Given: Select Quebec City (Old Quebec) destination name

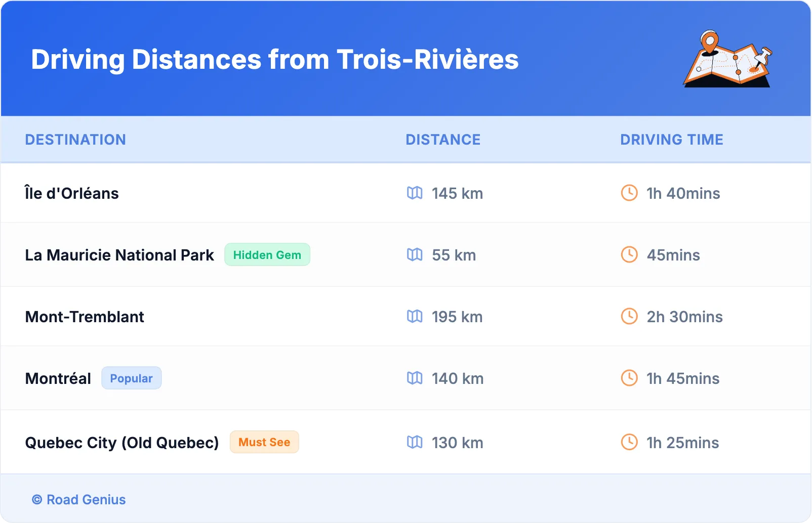Looking at the screenshot, I should 122,443.
